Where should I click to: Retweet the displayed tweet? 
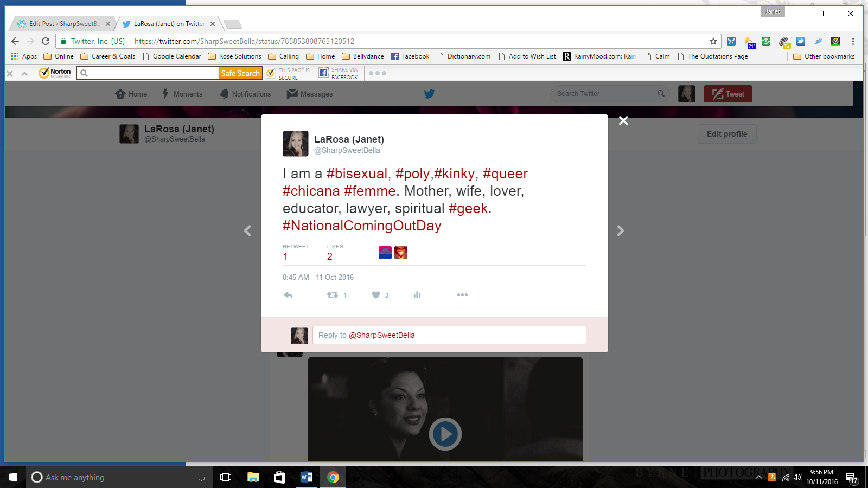pyautogui.click(x=333, y=294)
